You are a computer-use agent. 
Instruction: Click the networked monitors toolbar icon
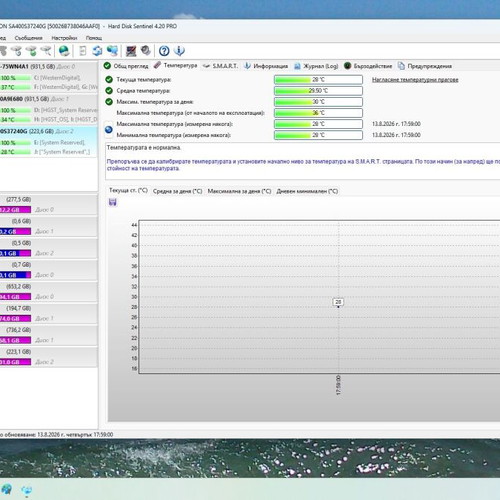tap(112, 51)
